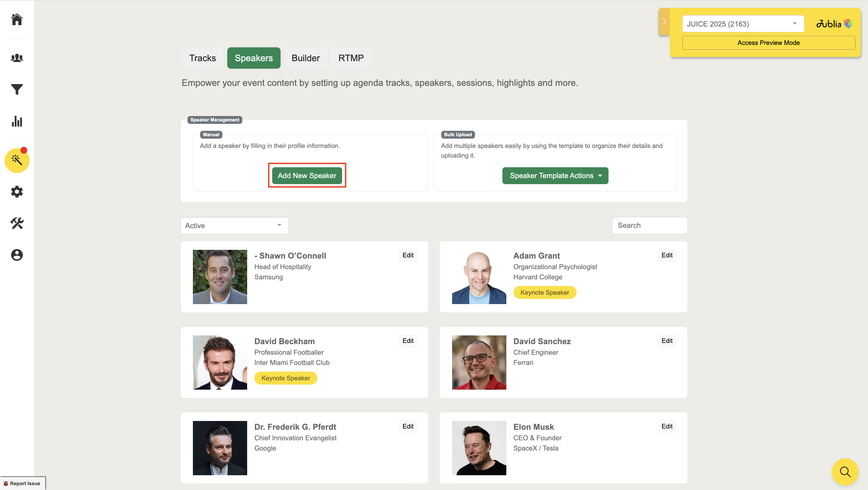This screenshot has height=490, width=868.
Task: Select the magic wand icon
Action: click(17, 160)
